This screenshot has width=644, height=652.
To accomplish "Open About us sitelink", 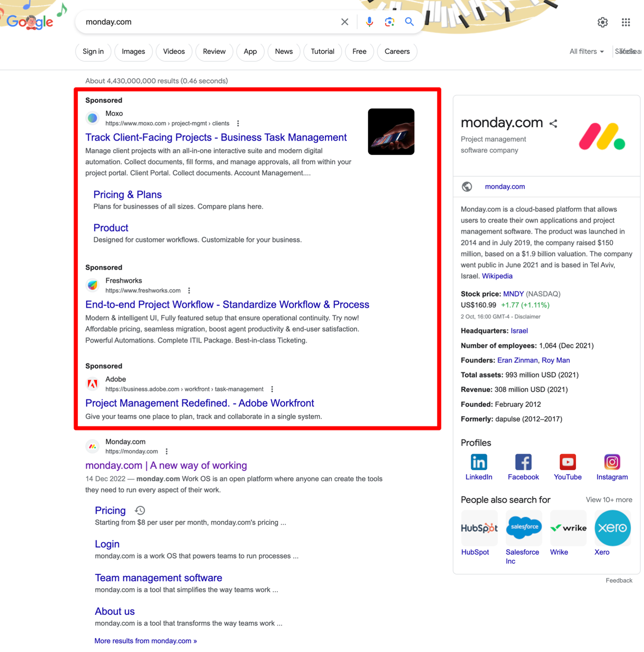I will (x=115, y=612).
